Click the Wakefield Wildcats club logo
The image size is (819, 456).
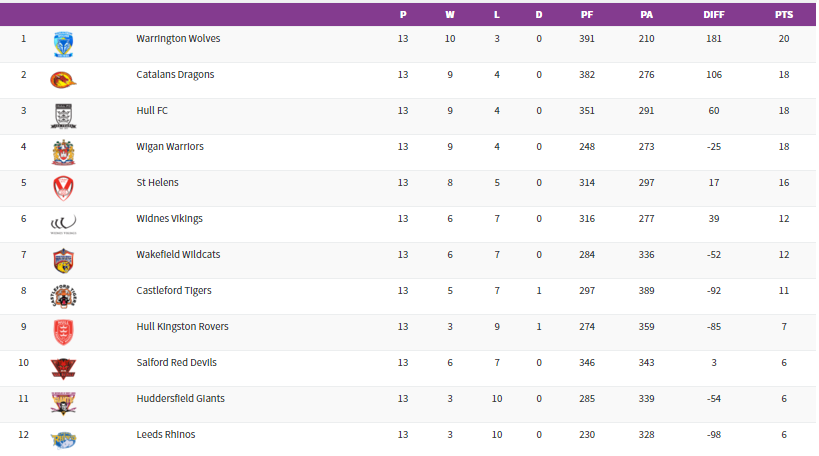pyautogui.click(x=63, y=260)
